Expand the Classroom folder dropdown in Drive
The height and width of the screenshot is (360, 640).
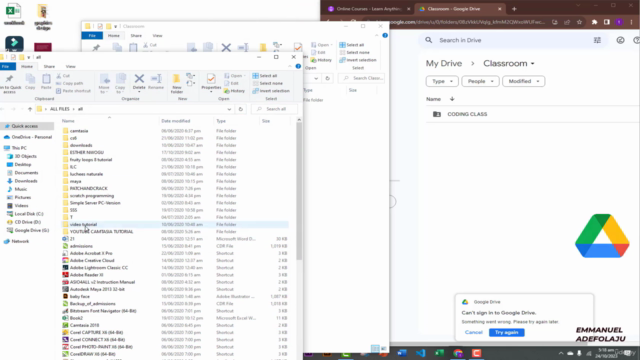(533, 64)
